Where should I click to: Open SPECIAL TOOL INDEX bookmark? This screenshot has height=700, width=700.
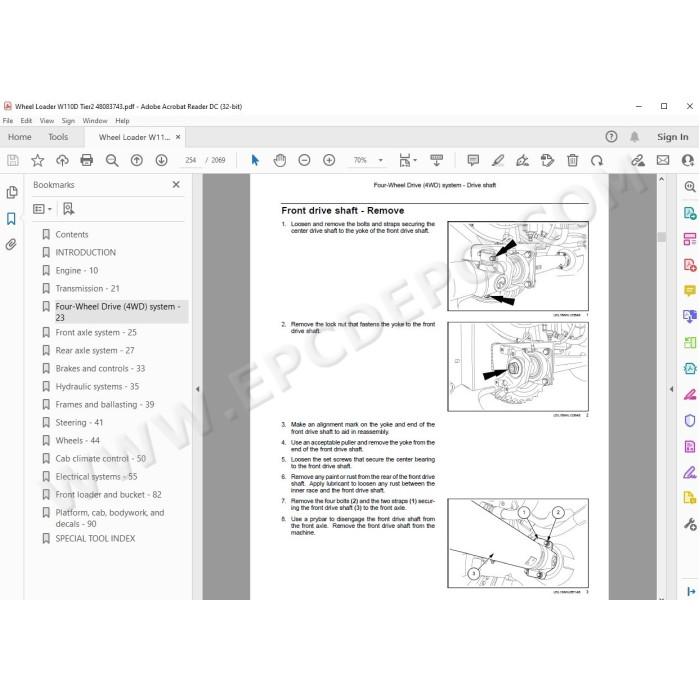click(95, 538)
